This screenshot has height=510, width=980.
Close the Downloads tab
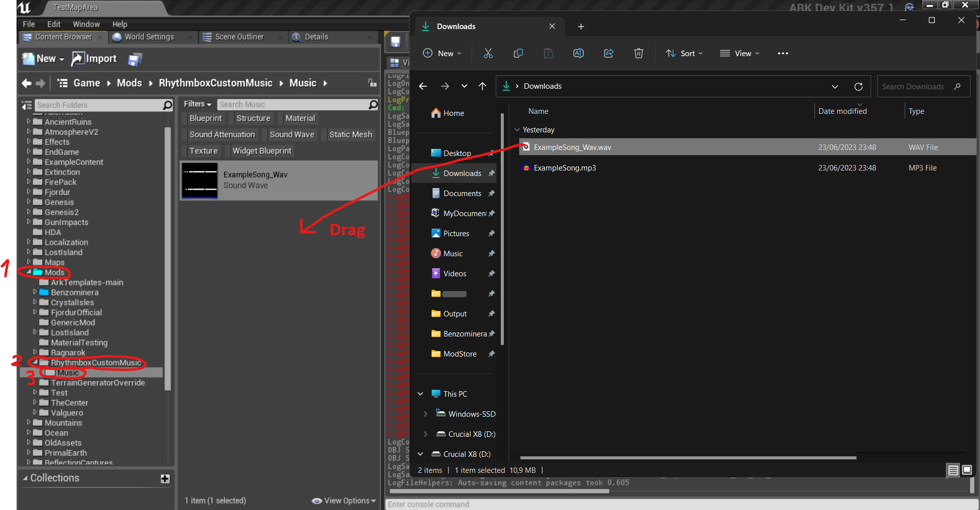(x=552, y=26)
